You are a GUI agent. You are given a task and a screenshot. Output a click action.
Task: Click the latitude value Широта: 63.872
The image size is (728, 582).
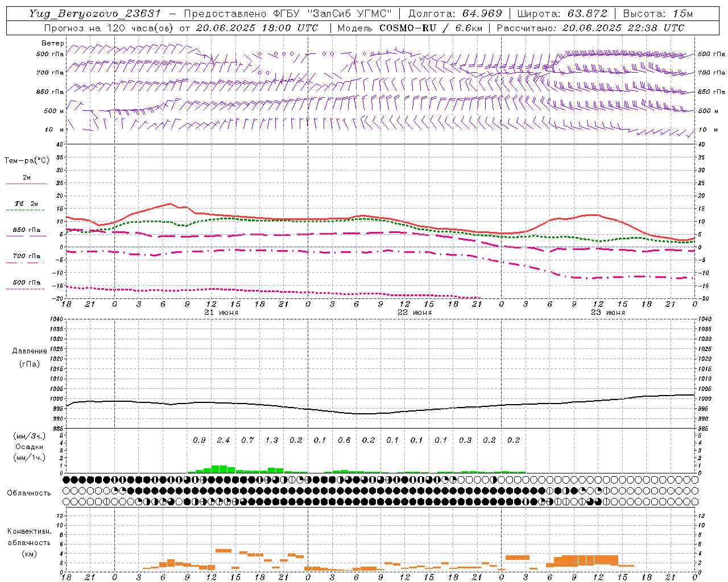click(562, 14)
